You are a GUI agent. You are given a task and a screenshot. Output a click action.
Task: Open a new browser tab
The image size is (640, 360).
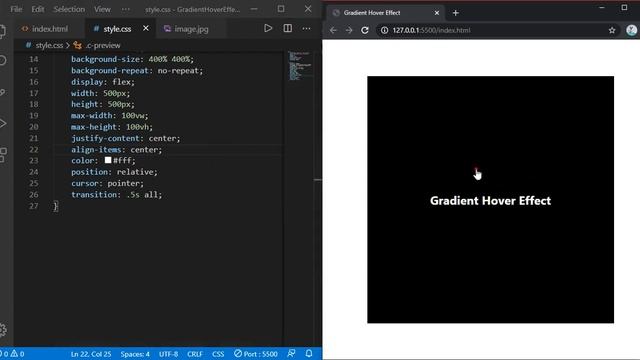456,13
